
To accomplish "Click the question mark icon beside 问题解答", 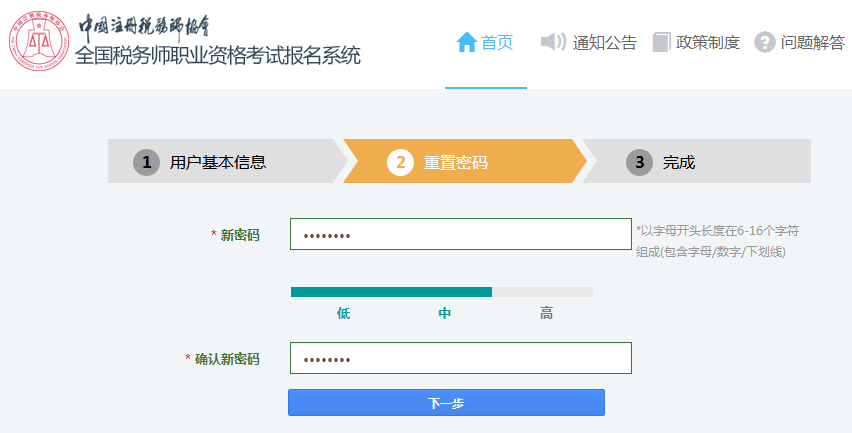I will coord(765,42).
